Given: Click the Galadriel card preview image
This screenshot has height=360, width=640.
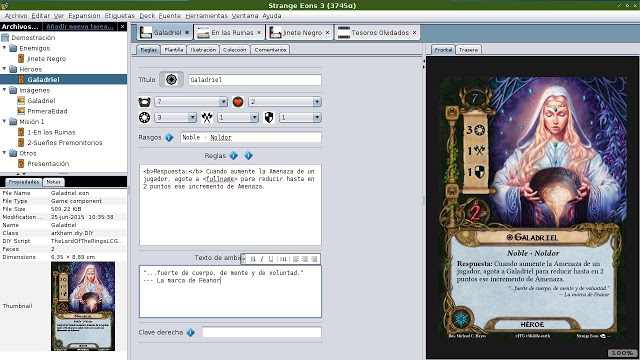Looking at the screenshot, I should [x=532, y=208].
